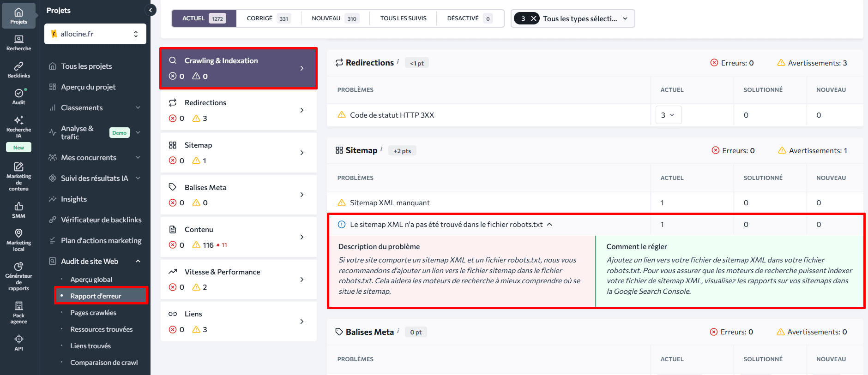The image size is (868, 375).
Task: Open Sitemap category arrow
Action: click(x=302, y=153)
